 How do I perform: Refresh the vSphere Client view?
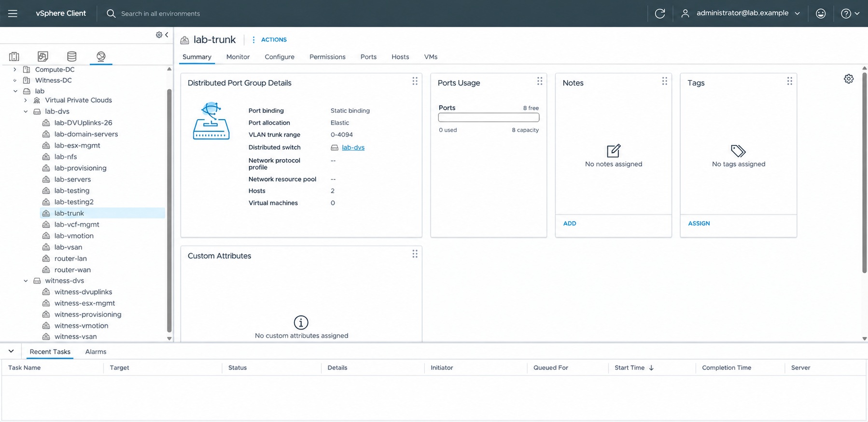click(x=660, y=14)
